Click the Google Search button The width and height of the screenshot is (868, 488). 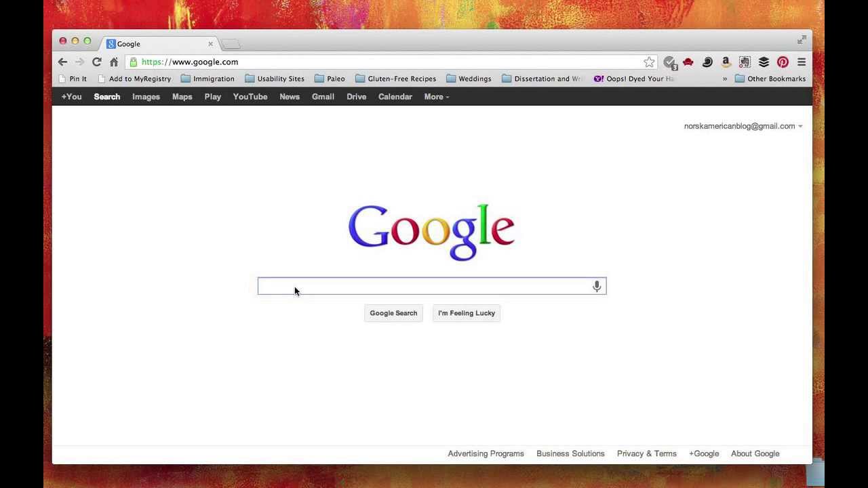click(x=393, y=313)
